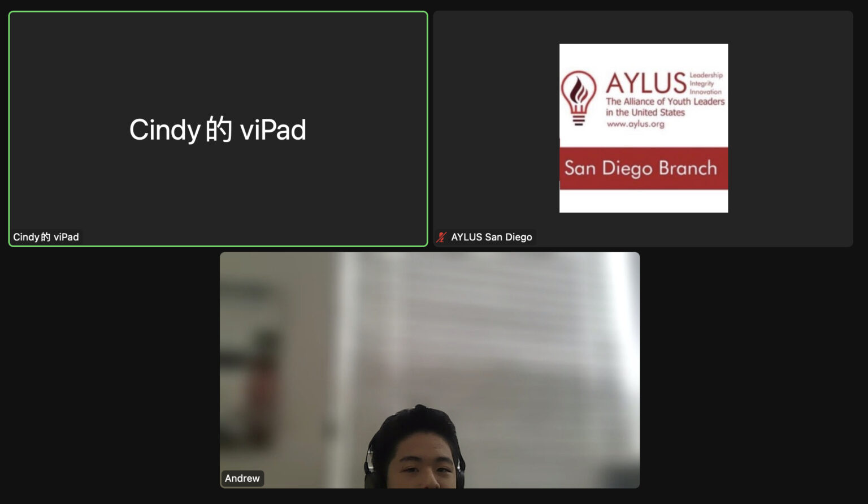Select Cindy 的 viPad participant video tile
The image size is (868, 504).
point(218,129)
